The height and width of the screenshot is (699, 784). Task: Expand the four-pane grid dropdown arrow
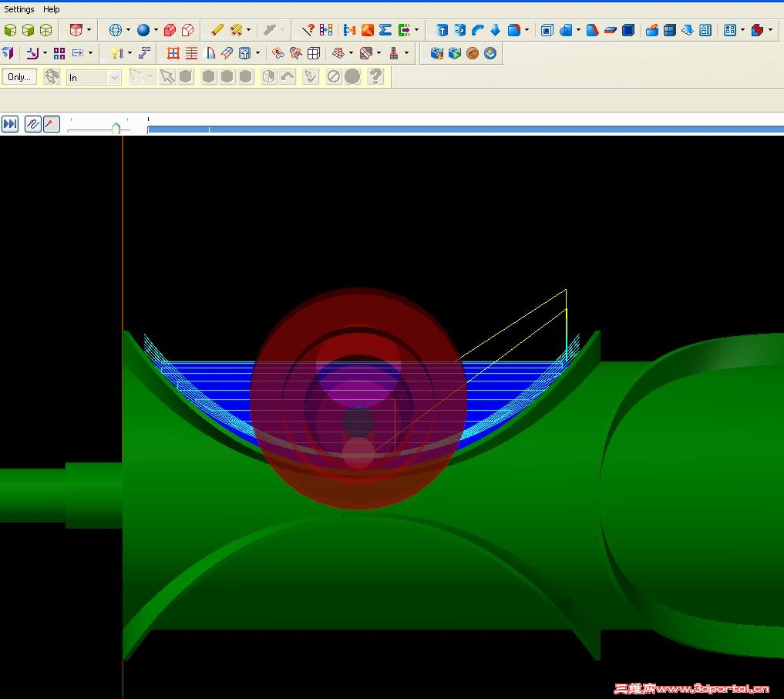[742, 30]
